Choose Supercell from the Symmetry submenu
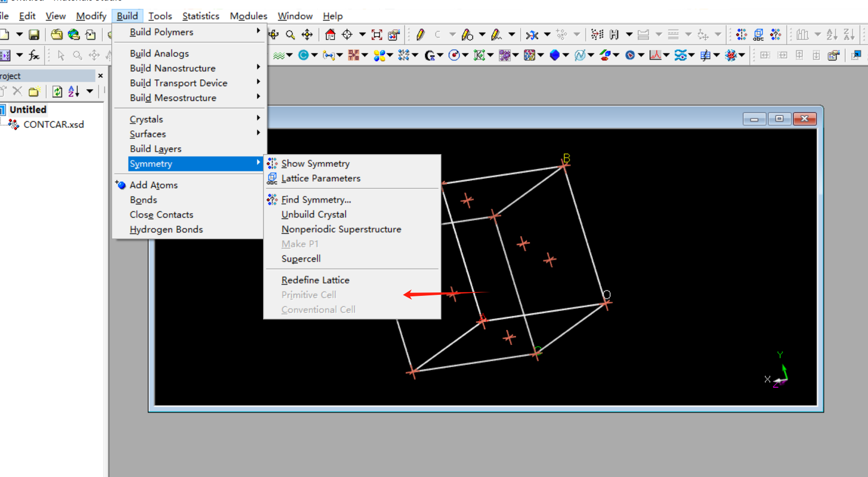Screen dimensions: 868x477 301,258
